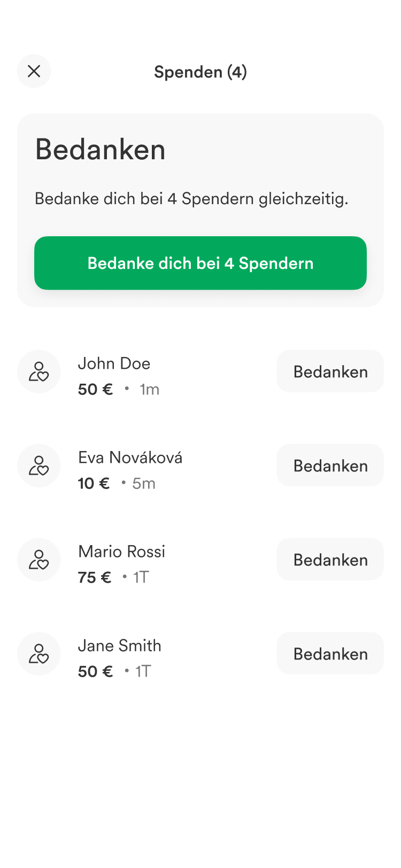The image size is (401, 868).
Task: Click John Doe's 50 € donation amount
Action: (x=95, y=389)
